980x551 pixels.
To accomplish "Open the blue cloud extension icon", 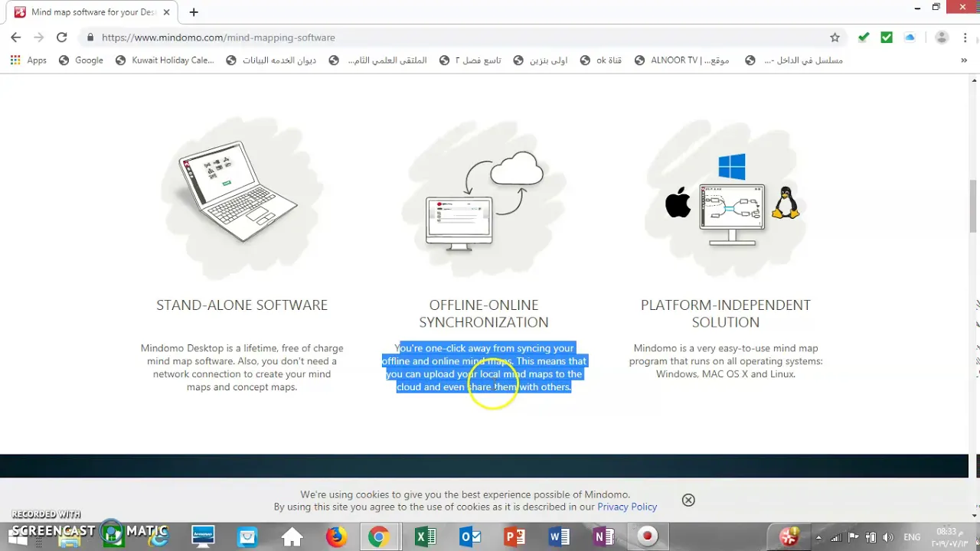I will [910, 37].
